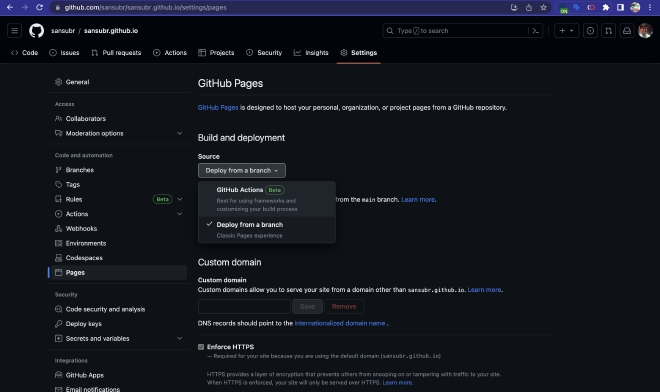Click the custom domain Save button
Screen dimensions: 660x392
307,307
